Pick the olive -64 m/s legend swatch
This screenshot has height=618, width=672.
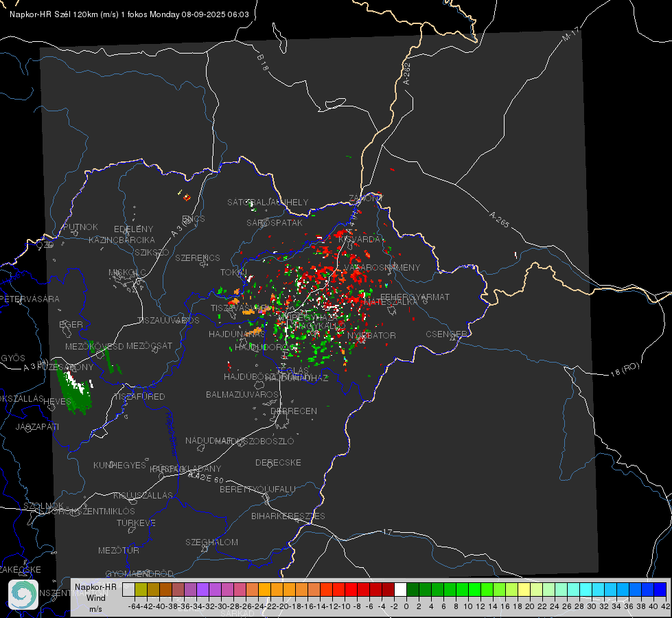141,589
